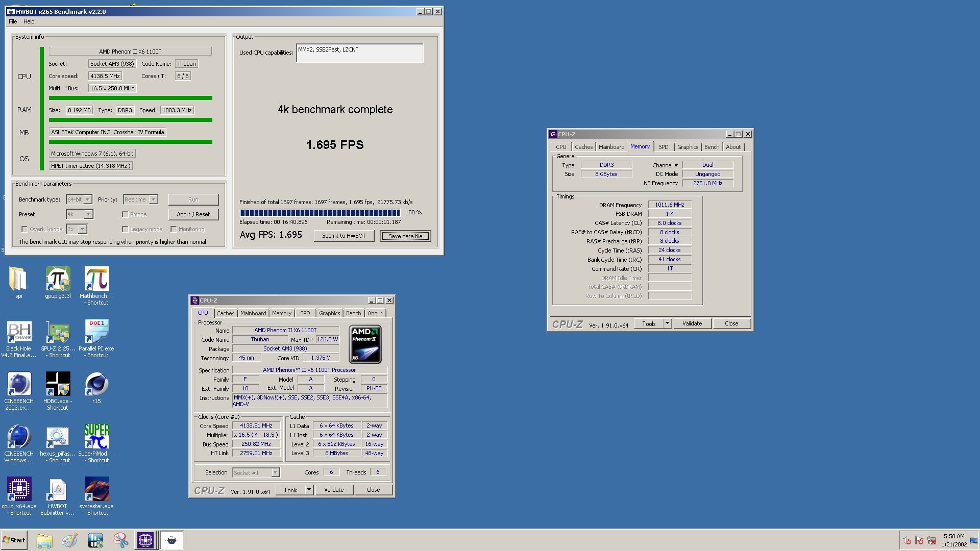Enable the Monitoring checkbox
This screenshot has height=551, width=980.
click(x=174, y=229)
